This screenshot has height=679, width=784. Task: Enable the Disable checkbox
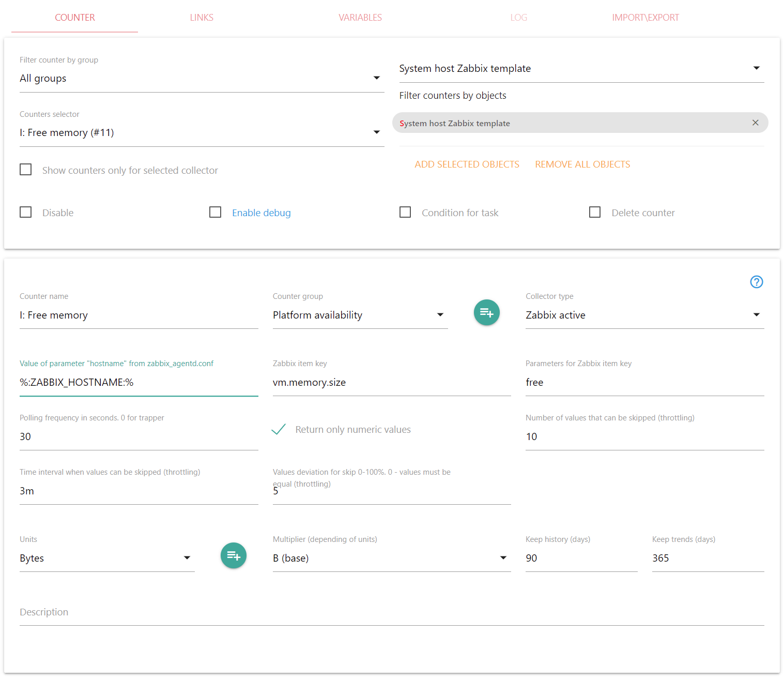[x=26, y=213]
